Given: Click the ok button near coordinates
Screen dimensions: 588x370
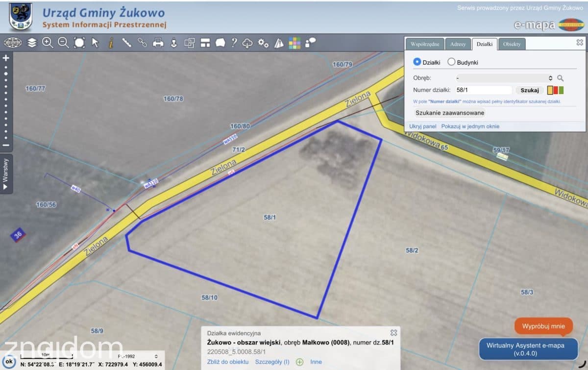Looking at the screenshot, I should [8, 362].
